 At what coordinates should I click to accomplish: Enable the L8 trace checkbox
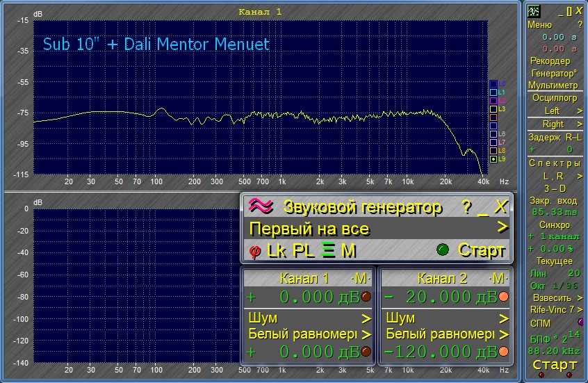point(493,151)
